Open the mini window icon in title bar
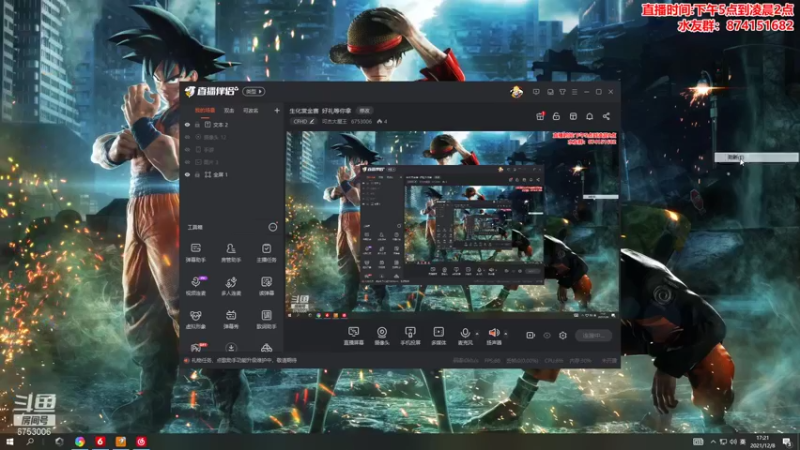Image resolution: width=800 pixels, height=450 pixels. (550, 92)
